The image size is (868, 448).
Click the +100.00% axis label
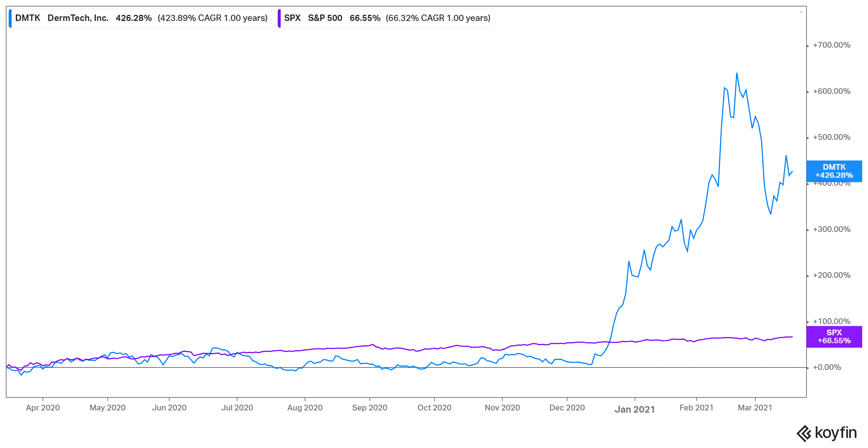point(831,322)
